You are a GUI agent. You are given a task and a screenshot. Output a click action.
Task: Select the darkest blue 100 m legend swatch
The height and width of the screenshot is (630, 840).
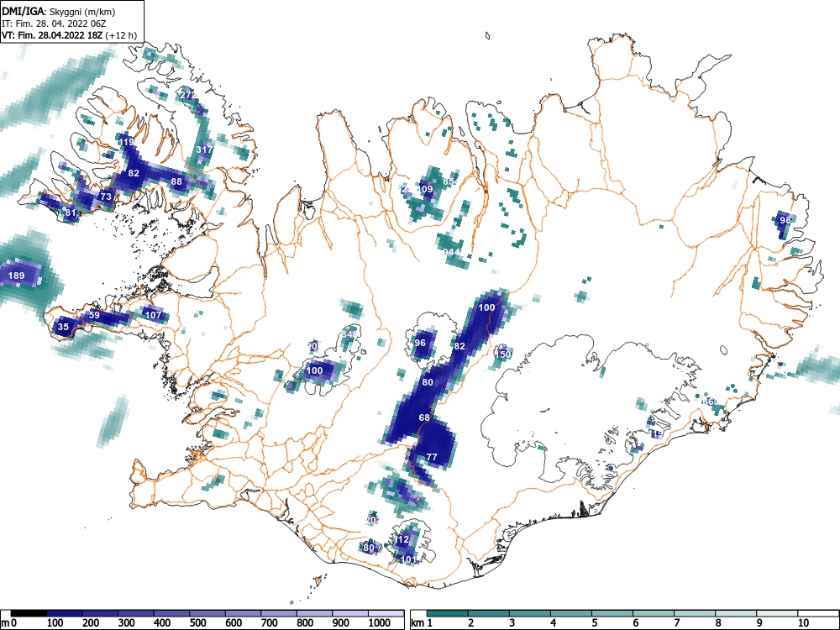pos(65,613)
